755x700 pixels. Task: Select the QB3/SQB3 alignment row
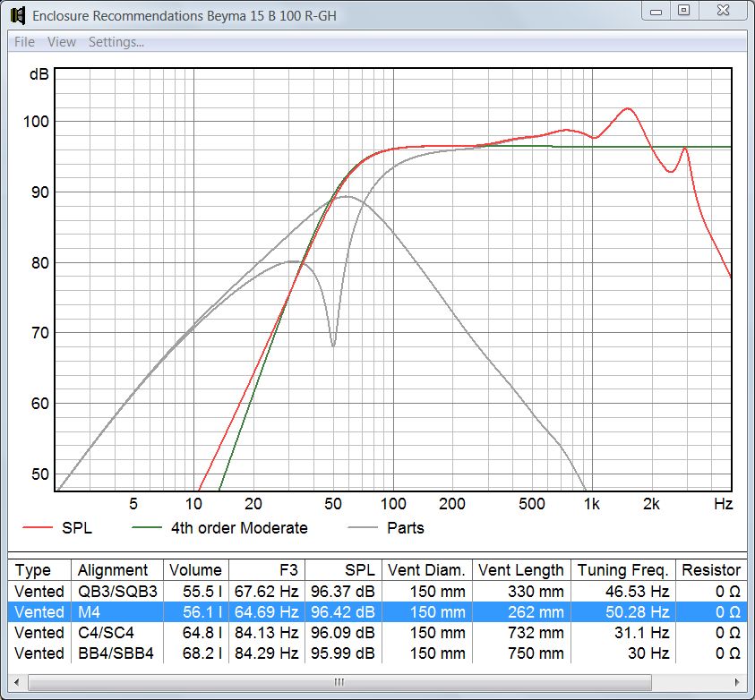pyautogui.click(x=114, y=591)
